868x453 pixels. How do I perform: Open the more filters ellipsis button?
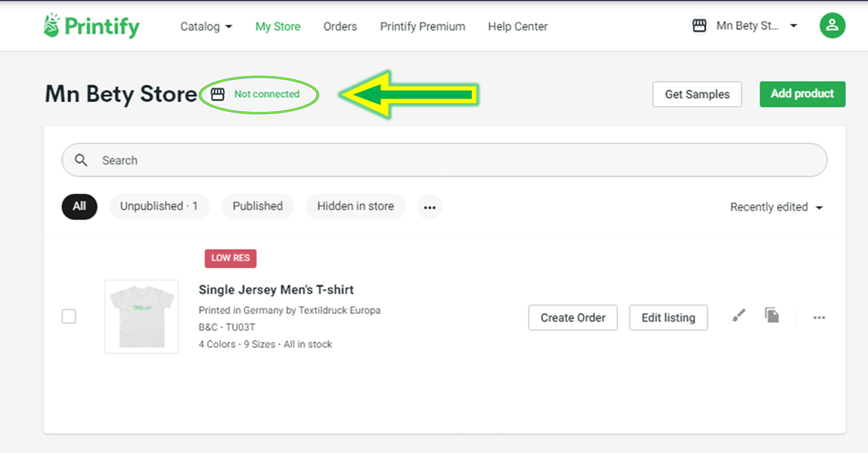coord(430,206)
